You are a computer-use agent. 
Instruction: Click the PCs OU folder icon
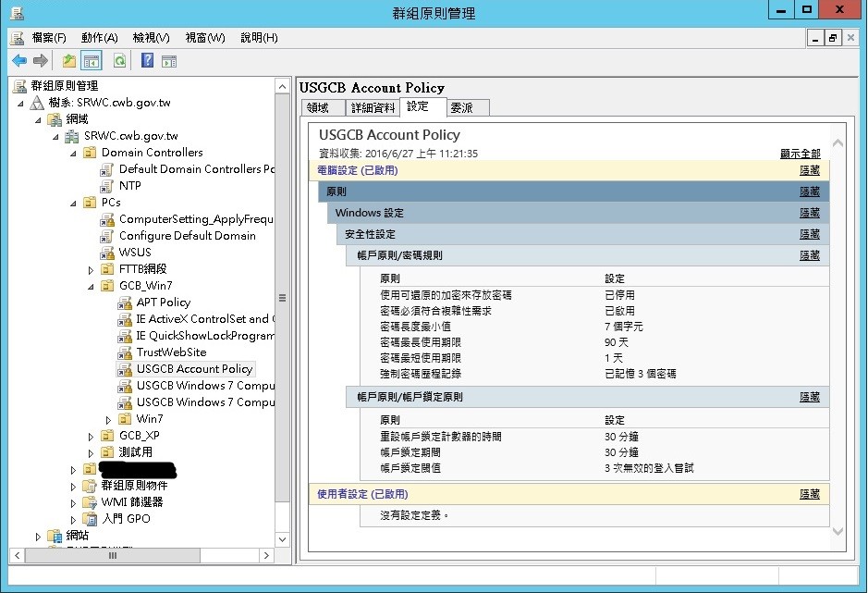tap(90, 203)
